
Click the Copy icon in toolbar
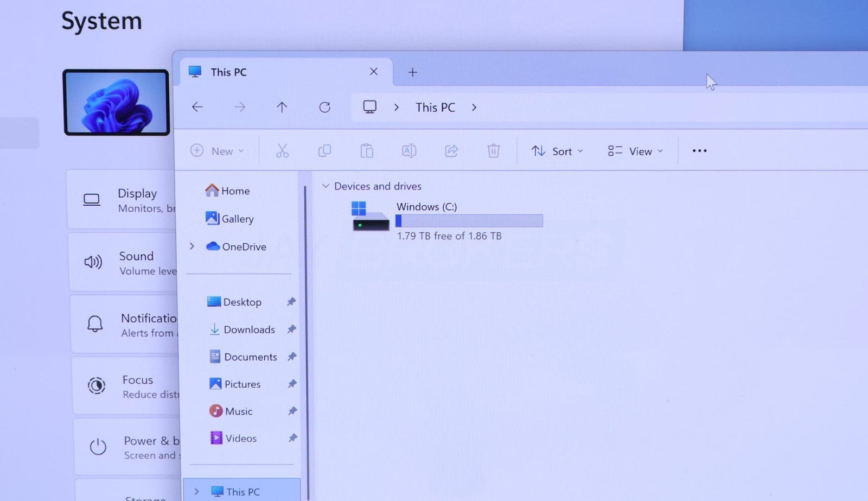324,151
